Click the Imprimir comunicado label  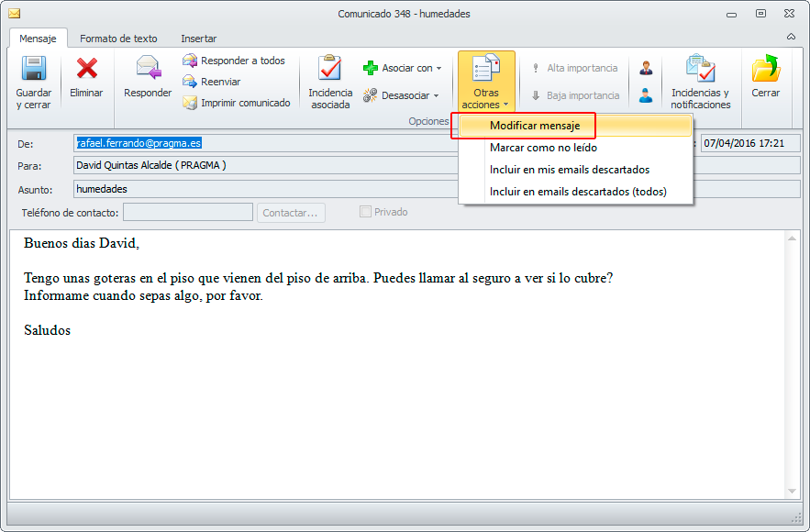click(245, 103)
